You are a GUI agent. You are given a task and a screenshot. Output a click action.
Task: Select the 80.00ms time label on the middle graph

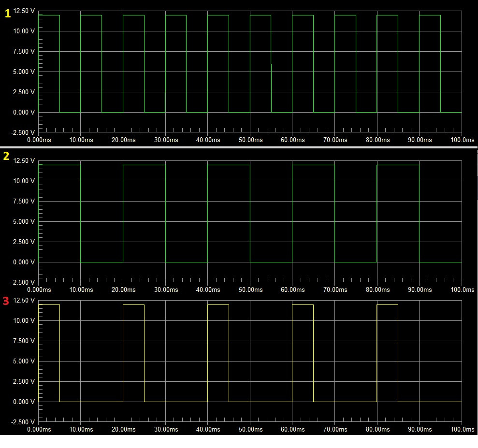coord(377,290)
